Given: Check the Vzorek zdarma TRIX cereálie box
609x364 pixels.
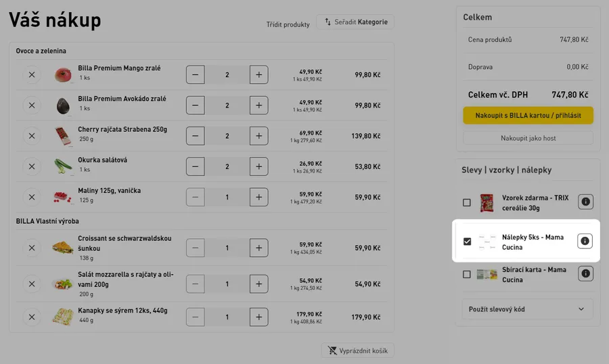Looking at the screenshot, I should [467, 202].
